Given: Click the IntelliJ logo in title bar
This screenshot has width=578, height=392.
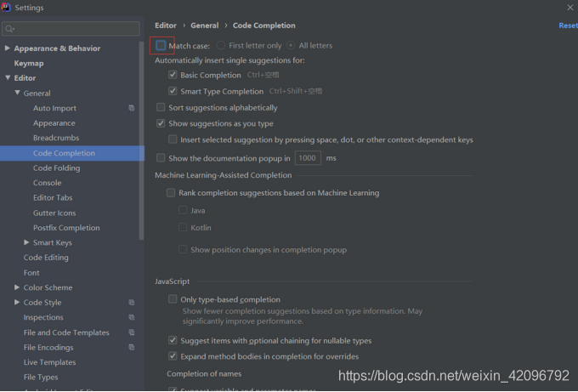Looking at the screenshot, I should 6,7.
